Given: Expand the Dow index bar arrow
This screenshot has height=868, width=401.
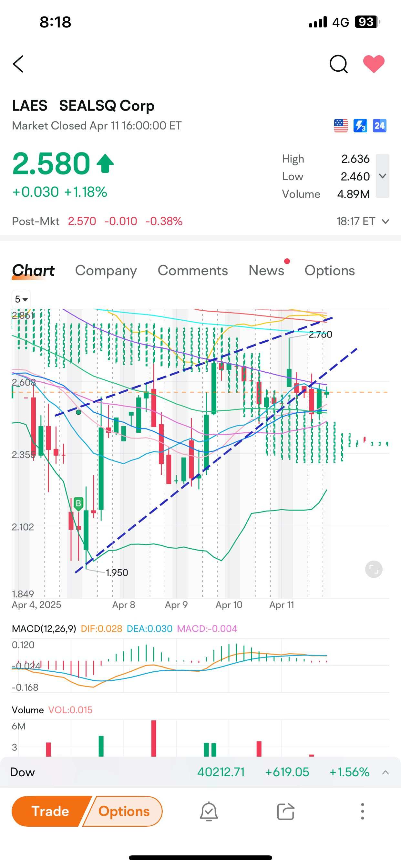Looking at the screenshot, I should pyautogui.click(x=386, y=772).
